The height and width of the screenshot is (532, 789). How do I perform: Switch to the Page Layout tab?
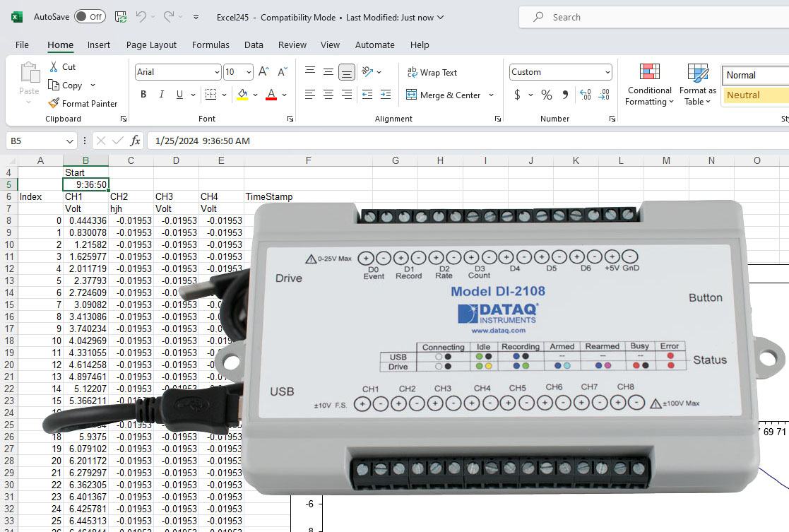(x=151, y=45)
